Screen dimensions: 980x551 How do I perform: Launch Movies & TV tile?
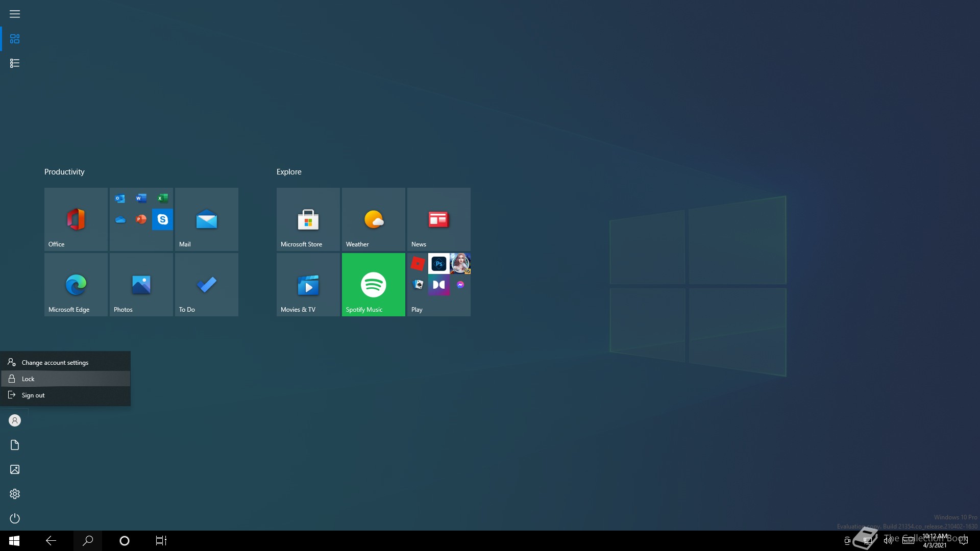[308, 285]
